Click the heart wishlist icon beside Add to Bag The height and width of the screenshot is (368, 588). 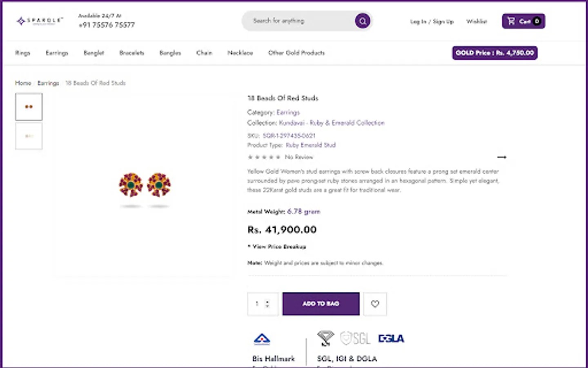[x=375, y=304]
